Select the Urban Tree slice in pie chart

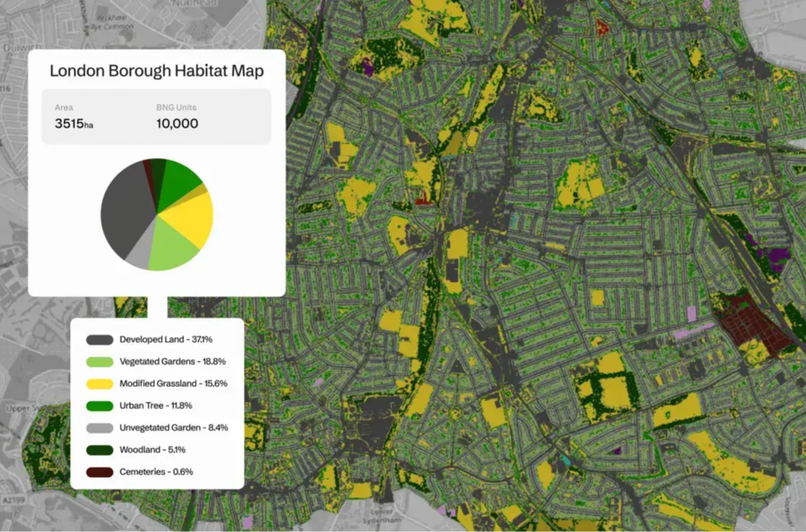180,177
